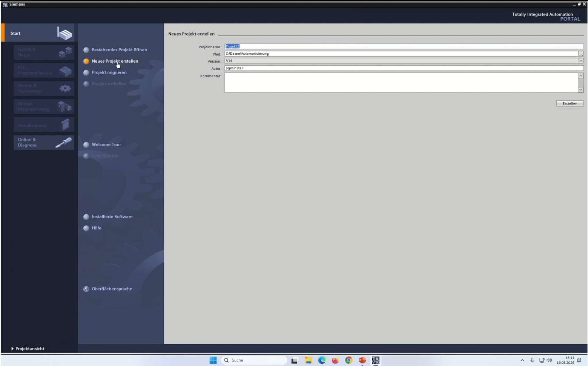Open the Windows Start menu
Screen dimensions: 588x366
(x=213, y=360)
